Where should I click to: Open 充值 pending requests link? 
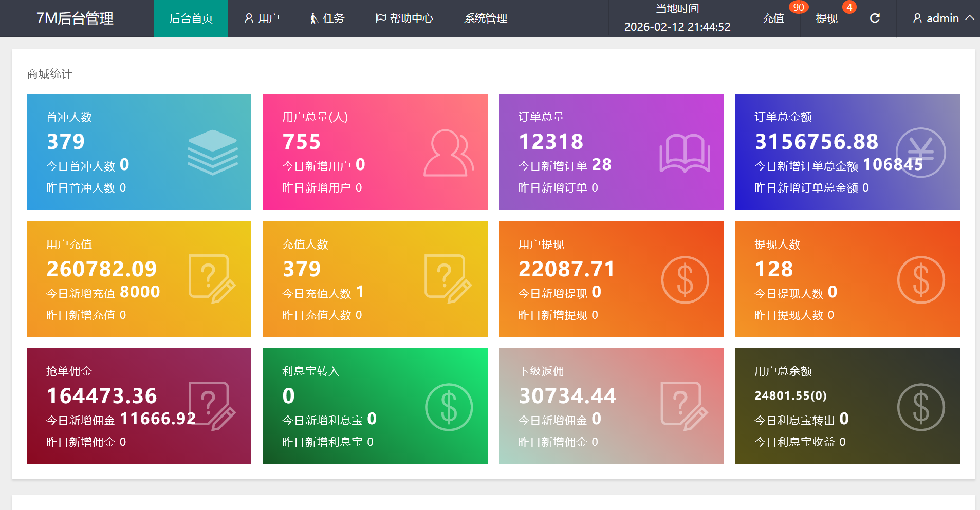(773, 18)
